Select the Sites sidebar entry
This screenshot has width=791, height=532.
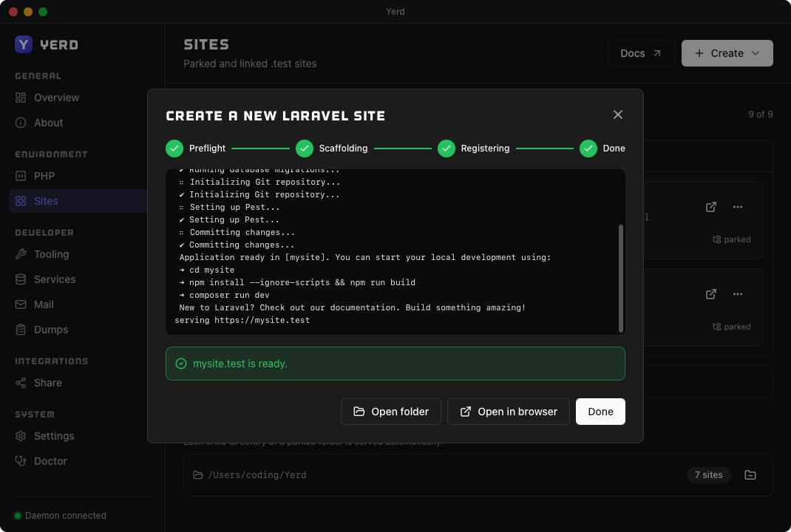pyautogui.click(x=78, y=201)
